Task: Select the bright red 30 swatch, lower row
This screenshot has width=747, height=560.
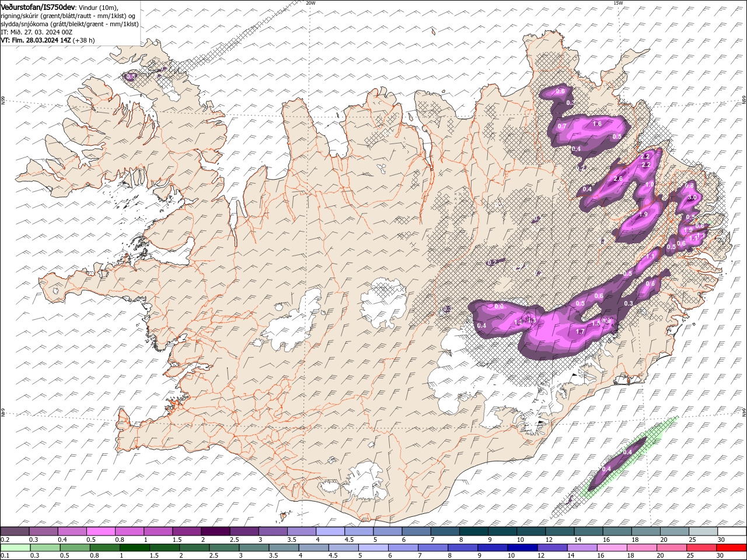Action: 731,548
